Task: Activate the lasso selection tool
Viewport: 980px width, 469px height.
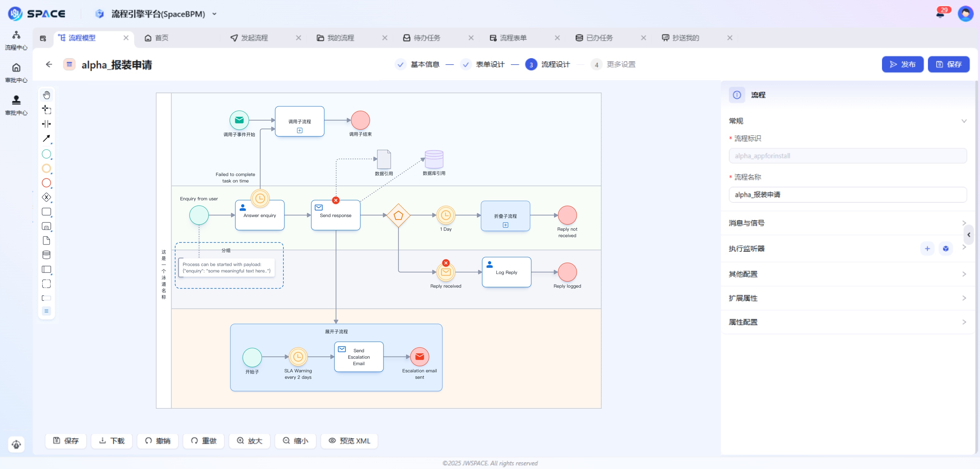Action: pos(47,110)
